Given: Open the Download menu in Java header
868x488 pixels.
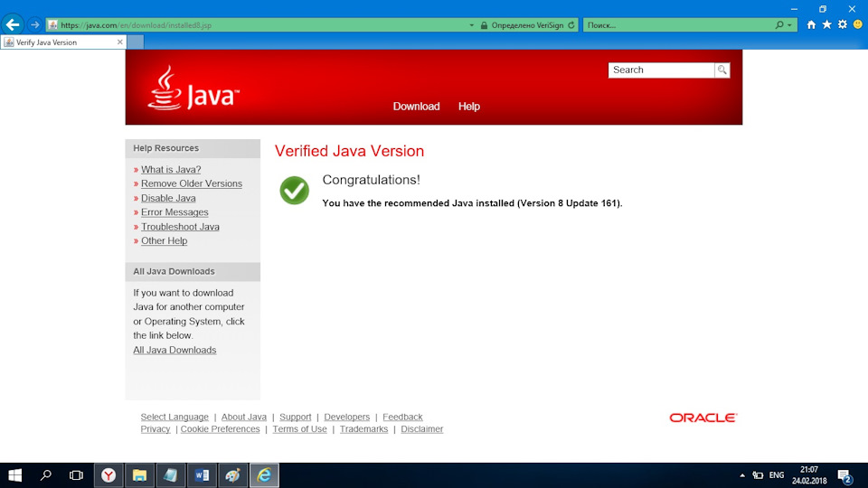Looking at the screenshot, I should [x=416, y=107].
